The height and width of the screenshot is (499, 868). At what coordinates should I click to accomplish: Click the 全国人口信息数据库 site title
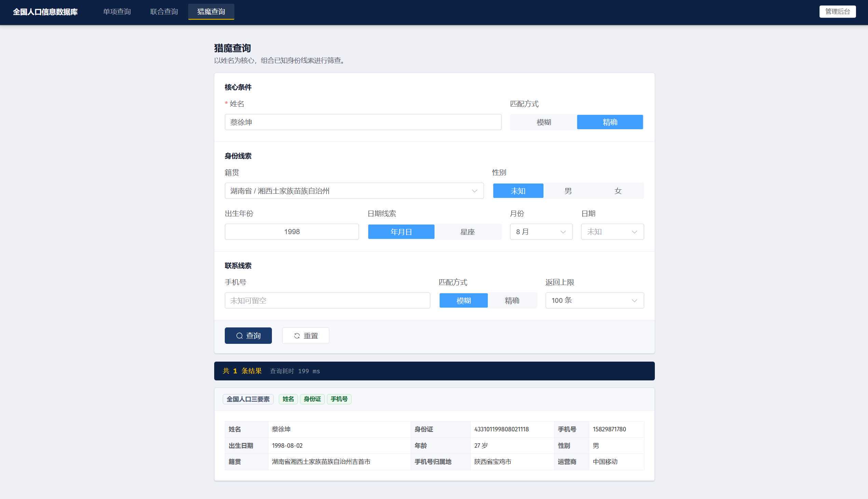click(45, 12)
